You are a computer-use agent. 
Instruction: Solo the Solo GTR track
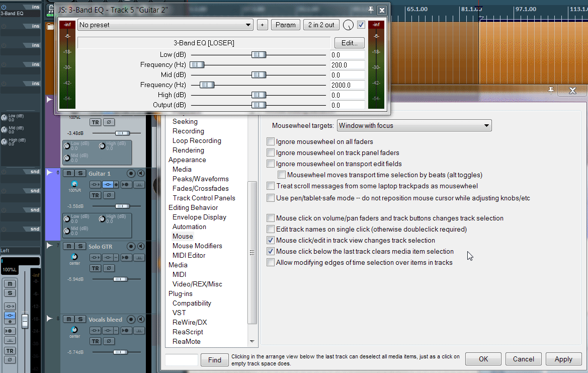click(80, 247)
